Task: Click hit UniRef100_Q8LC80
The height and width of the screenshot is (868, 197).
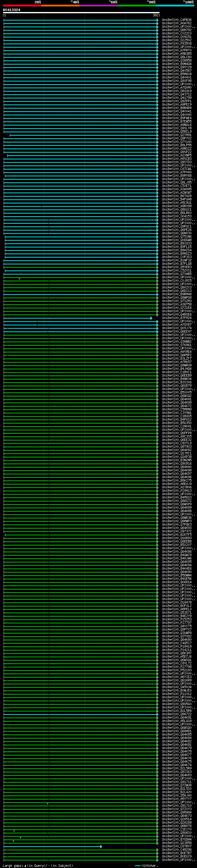Action: tap(176, 57)
